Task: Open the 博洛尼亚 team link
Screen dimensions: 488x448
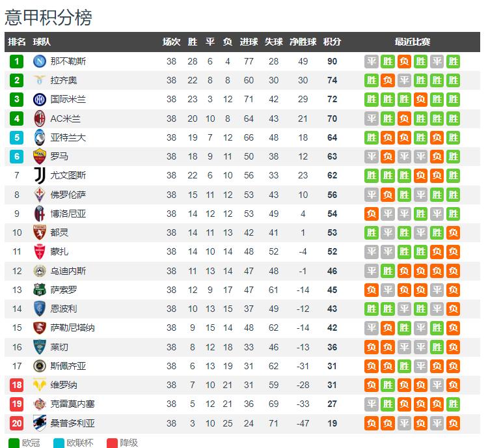Action: coord(68,214)
